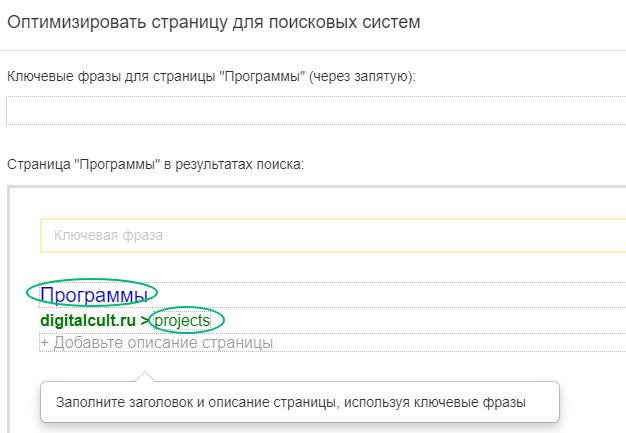The height and width of the screenshot is (433, 626).
Task: Click "поисковых систем" in the page heading
Action: tap(344, 22)
